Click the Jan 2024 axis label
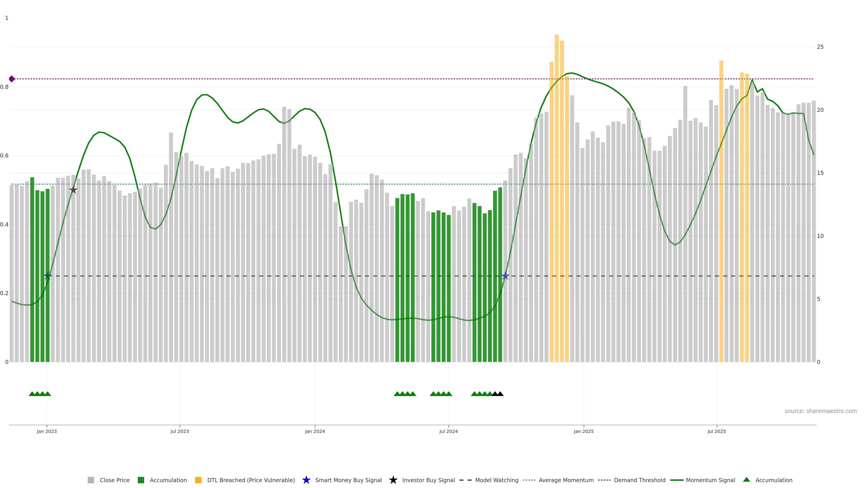This screenshot has height=488, width=868. pyautogui.click(x=315, y=431)
